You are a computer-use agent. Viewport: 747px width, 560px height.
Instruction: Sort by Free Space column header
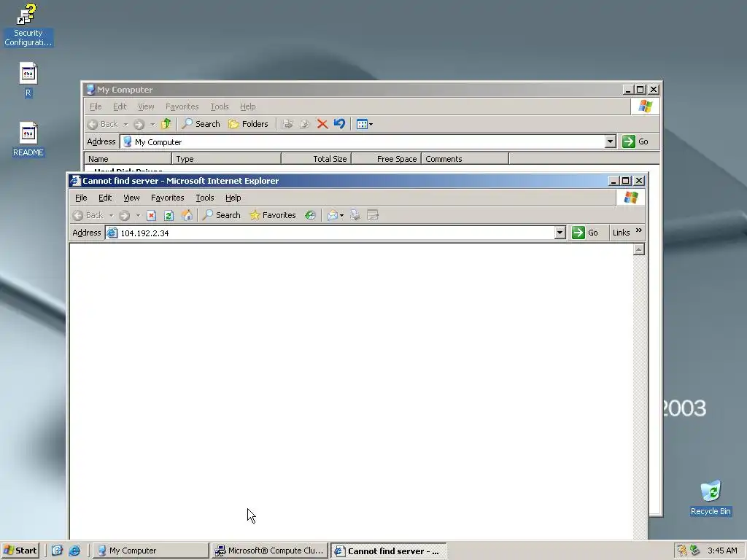387,159
